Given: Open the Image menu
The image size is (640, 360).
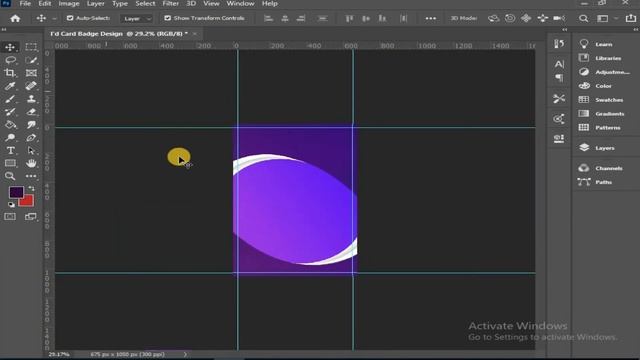Looking at the screenshot, I should tap(69, 4).
